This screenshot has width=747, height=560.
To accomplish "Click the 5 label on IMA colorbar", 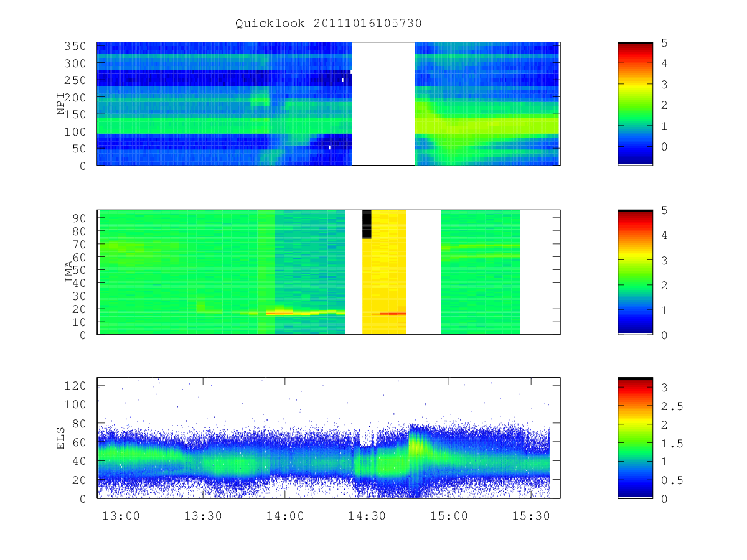I will [x=664, y=210].
